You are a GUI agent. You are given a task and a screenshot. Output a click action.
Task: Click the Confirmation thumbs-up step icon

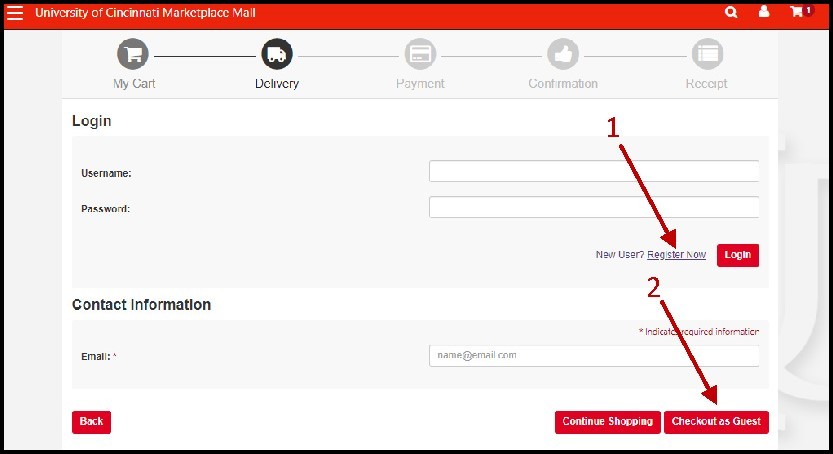pos(563,54)
